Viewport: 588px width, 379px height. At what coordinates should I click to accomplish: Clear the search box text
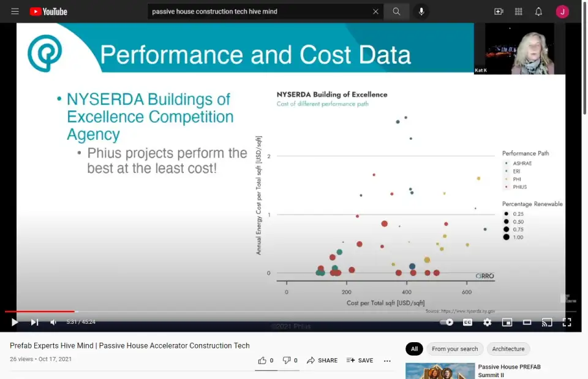(x=375, y=12)
